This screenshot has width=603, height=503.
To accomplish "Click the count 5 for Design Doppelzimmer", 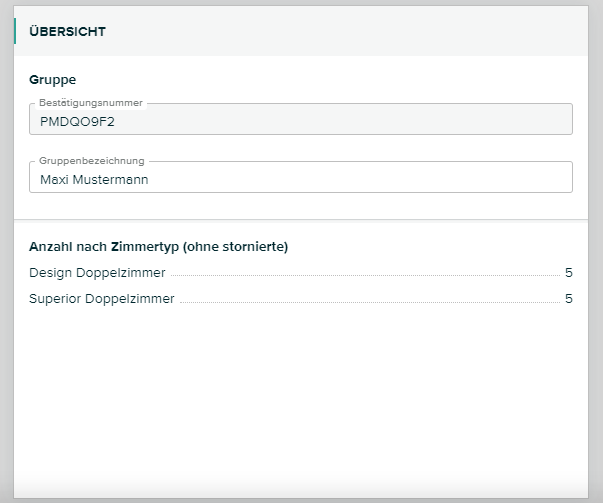I will 568,272.
